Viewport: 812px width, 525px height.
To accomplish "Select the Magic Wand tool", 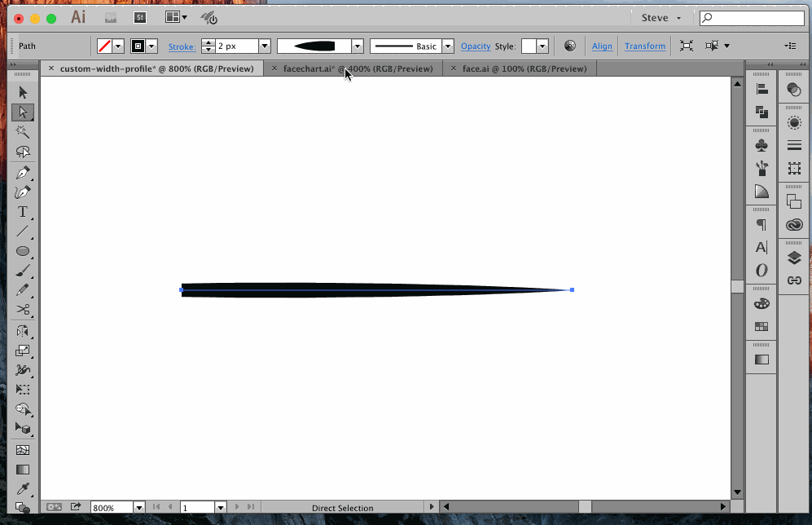I will 23,131.
